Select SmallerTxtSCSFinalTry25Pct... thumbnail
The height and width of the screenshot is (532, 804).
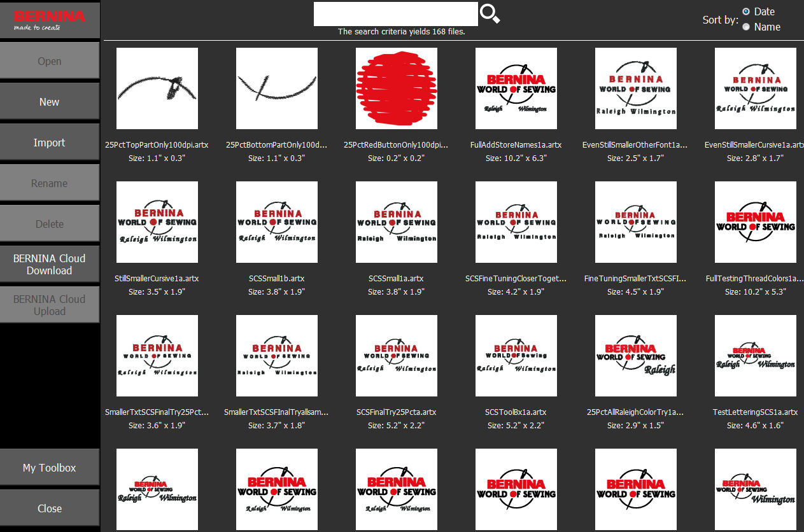tap(157, 356)
